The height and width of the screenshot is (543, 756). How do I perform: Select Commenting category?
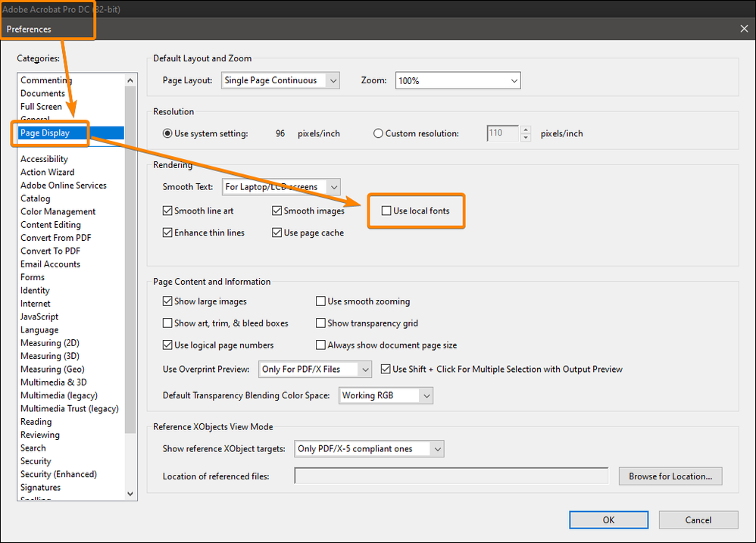(x=46, y=80)
